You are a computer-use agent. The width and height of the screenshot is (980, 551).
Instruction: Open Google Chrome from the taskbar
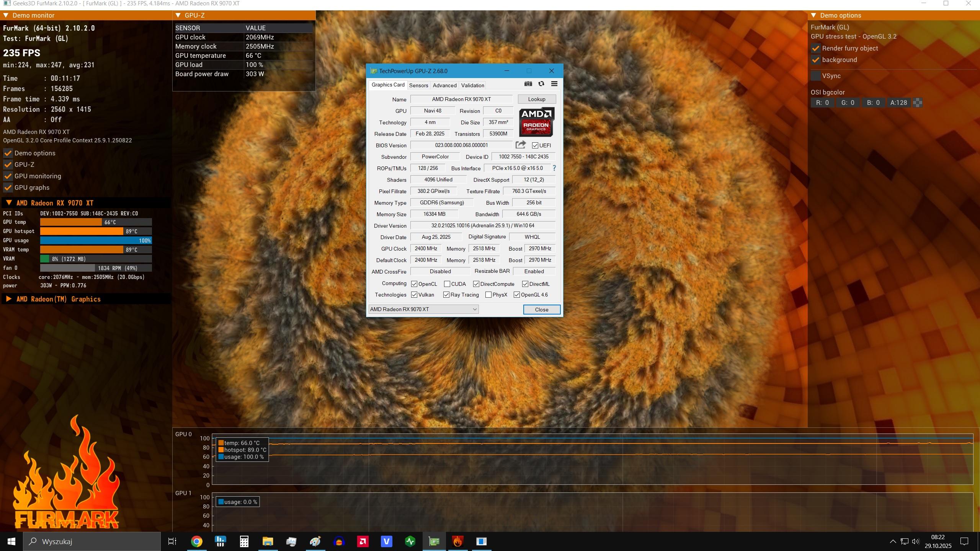point(196,541)
